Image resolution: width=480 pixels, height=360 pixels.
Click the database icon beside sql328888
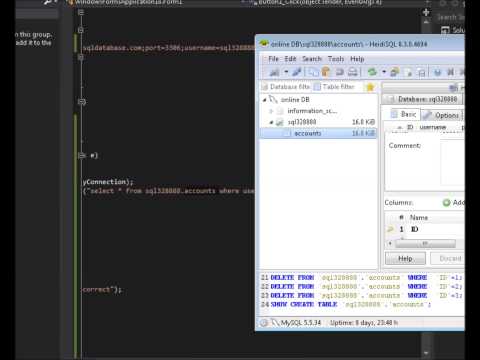[280, 122]
